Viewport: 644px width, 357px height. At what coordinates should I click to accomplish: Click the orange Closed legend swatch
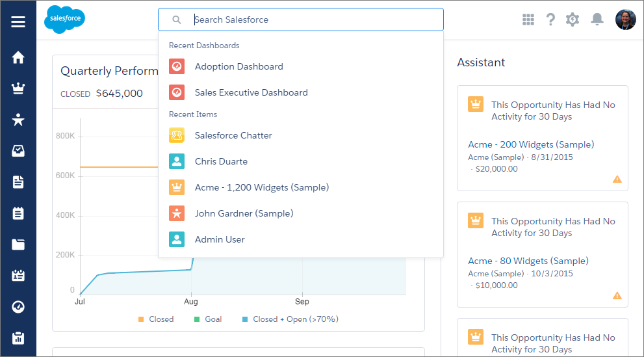(x=141, y=319)
